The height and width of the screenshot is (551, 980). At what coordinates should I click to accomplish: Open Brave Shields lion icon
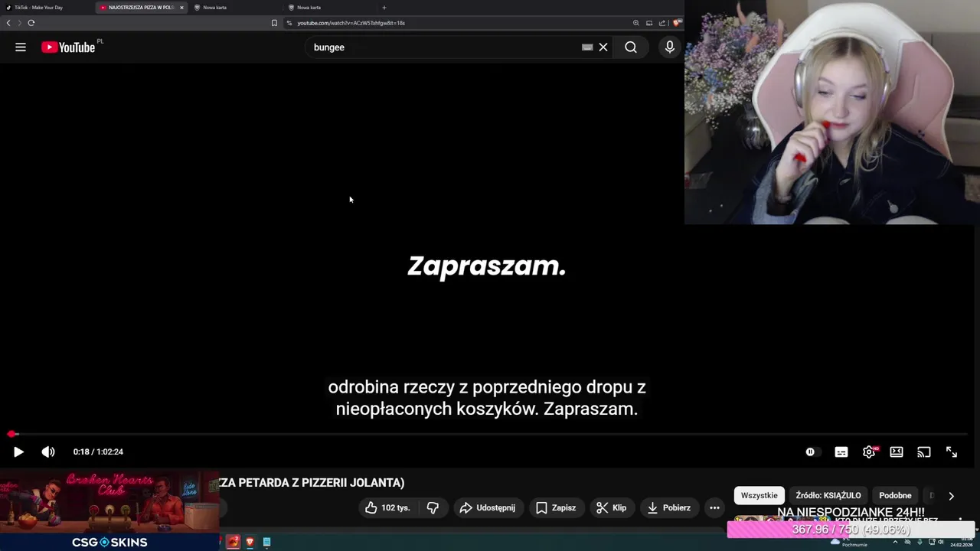click(676, 23)
